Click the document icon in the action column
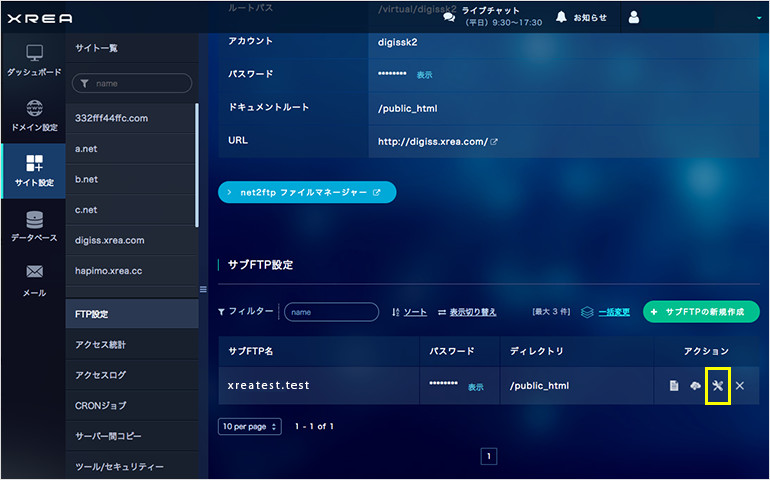 coord(674,386)
